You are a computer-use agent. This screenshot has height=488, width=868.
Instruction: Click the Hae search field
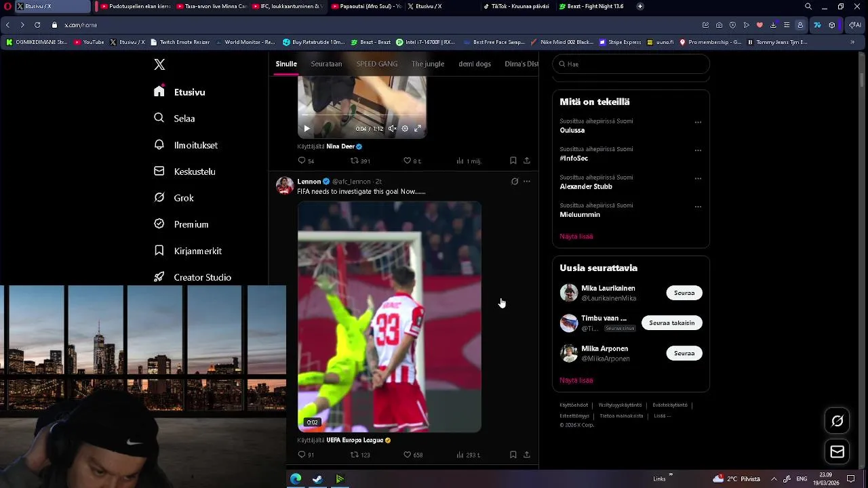pyautogui.click(x=631, y=64)
